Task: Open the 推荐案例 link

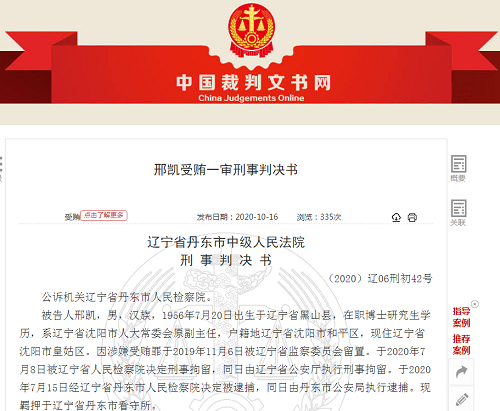Action: pyautogui.click(x=461, y=345)
